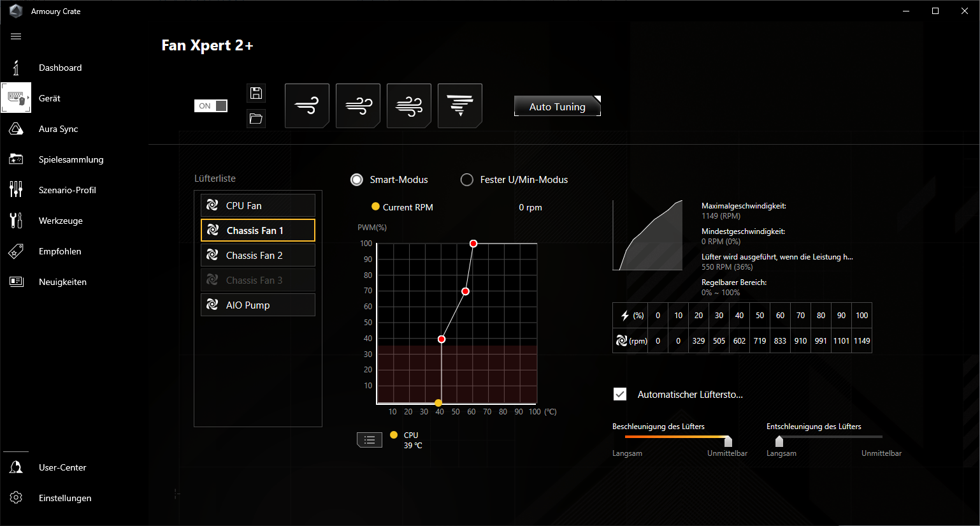Choose Fester U/Min-Modus radio button
This screenshot has height=526, width=980.
[x=467, y=180]
